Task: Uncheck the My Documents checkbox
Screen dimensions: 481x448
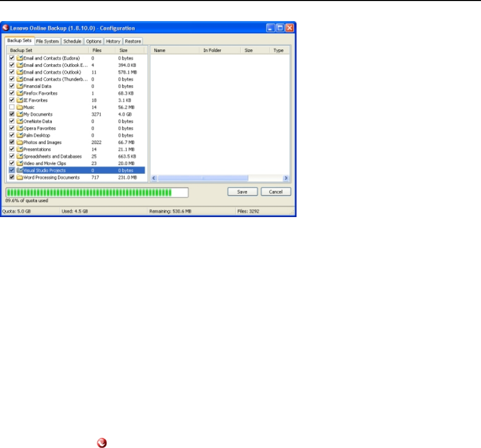Action: [x=12, y=114]
